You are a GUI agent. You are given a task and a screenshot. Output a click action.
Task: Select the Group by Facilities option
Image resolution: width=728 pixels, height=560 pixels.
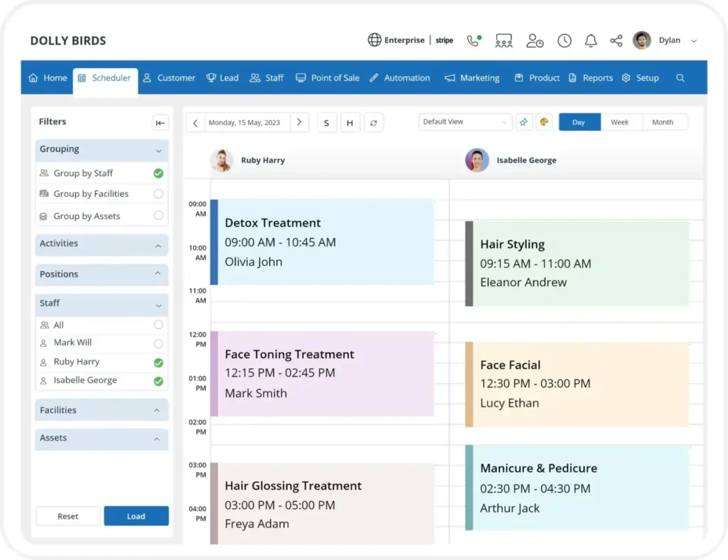click(158, 194)
